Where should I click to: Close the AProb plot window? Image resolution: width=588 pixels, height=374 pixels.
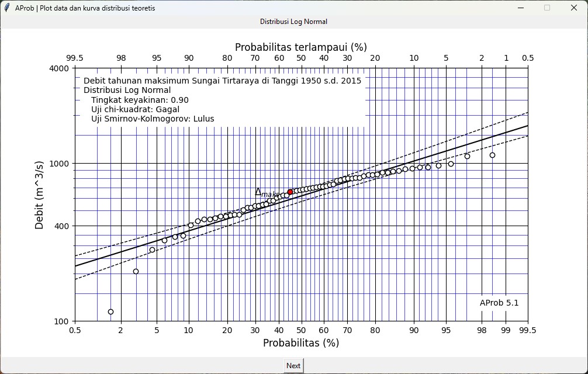pyautogui.click(x=573, y=8)
